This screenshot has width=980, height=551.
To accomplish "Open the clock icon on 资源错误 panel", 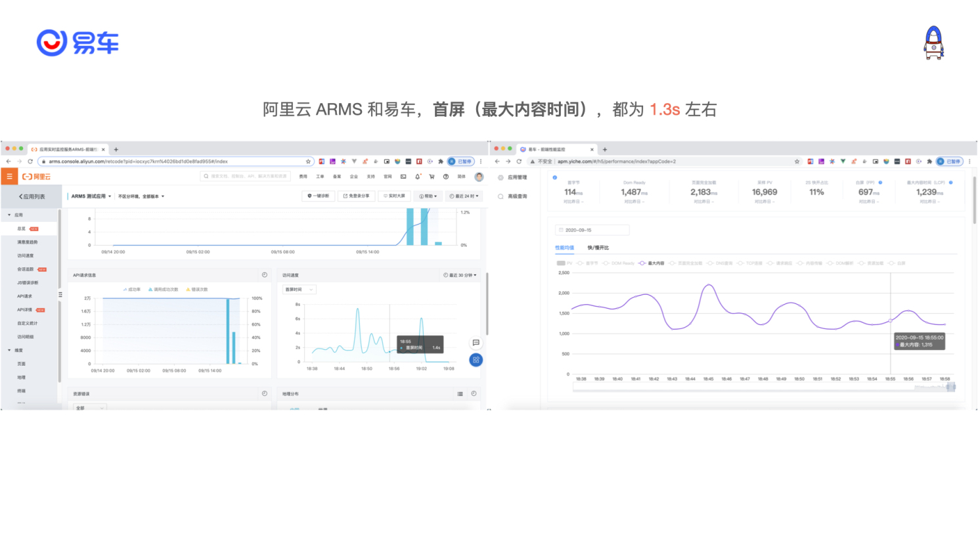I will pos(265,394).
